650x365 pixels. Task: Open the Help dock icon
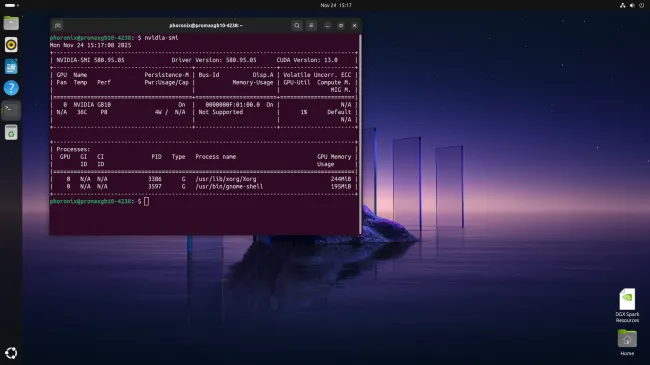[11, 88]
